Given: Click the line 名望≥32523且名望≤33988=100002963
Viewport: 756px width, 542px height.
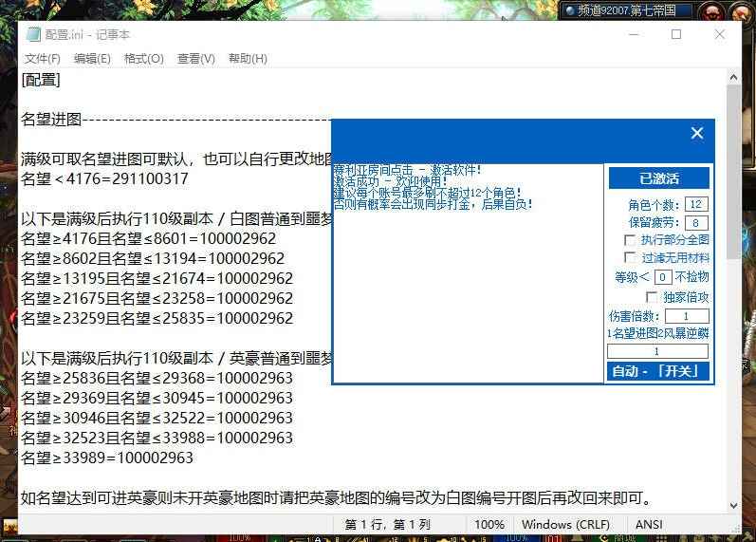Looking at the screenshot, I should click(157, 438).
